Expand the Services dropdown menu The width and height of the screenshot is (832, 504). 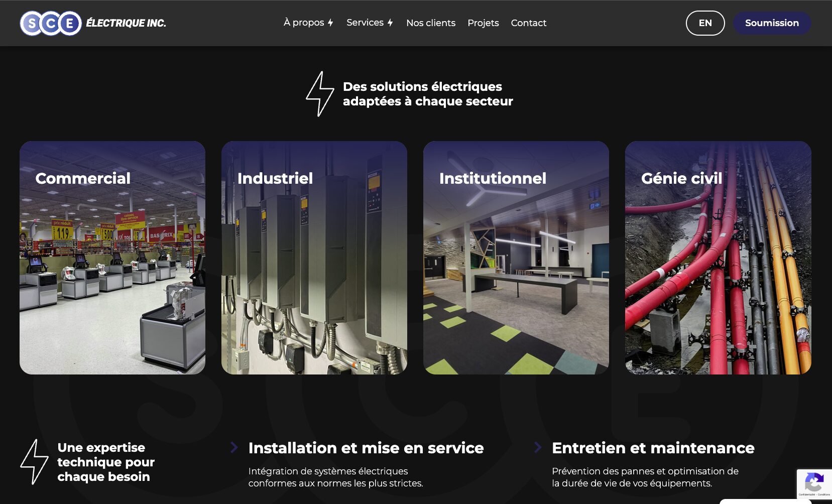pyautogui.click(x=365, y=23)
